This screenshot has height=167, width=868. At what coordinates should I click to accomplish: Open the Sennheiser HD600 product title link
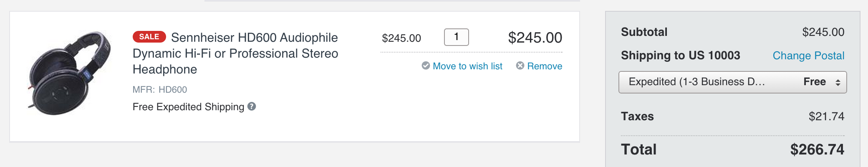[235, 53]
